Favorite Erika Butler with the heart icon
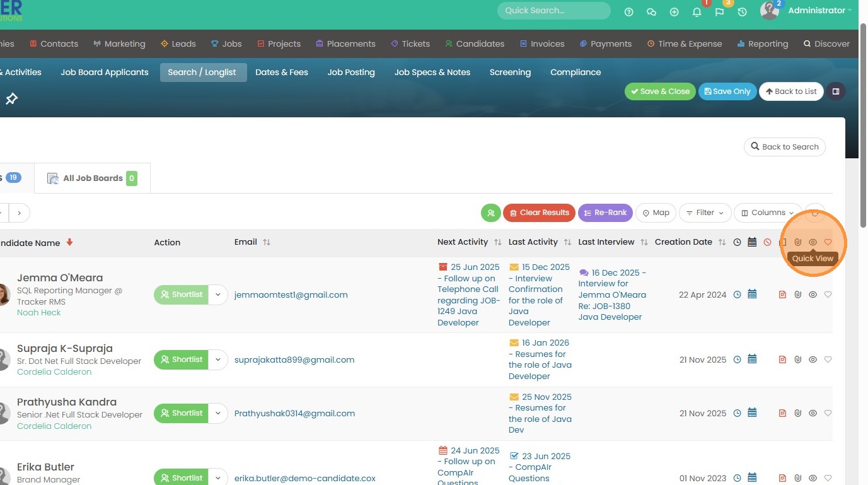This screenshot has width=868, height=485. (x=828, y=478)
